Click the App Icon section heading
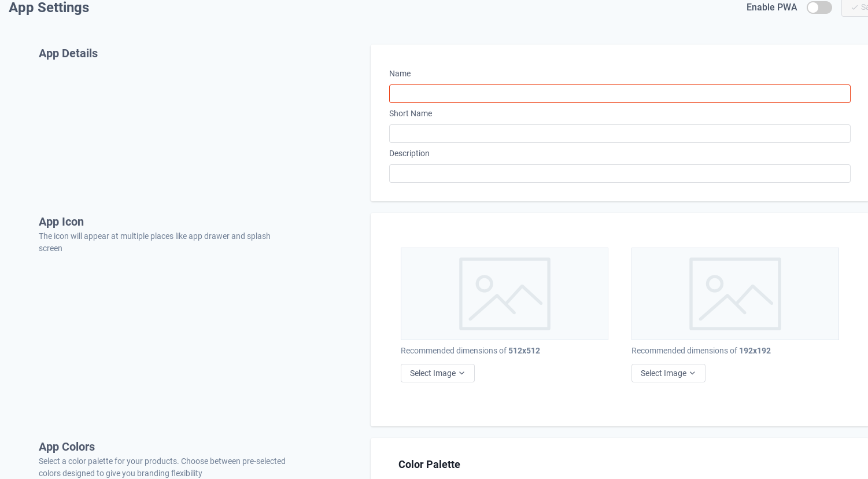Screen dimensions: 868x479 61,222
